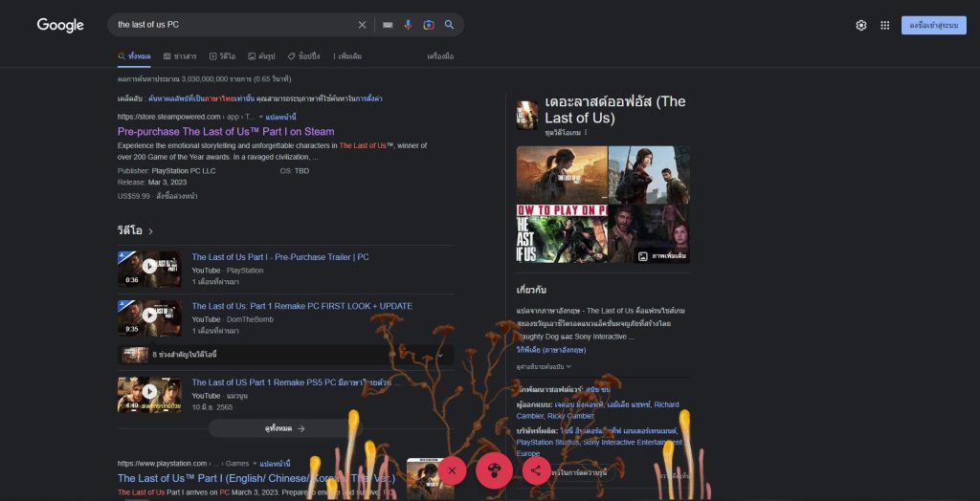Open the top-left Ellie artwork image
980x501 pixels.
coord(562,174)
